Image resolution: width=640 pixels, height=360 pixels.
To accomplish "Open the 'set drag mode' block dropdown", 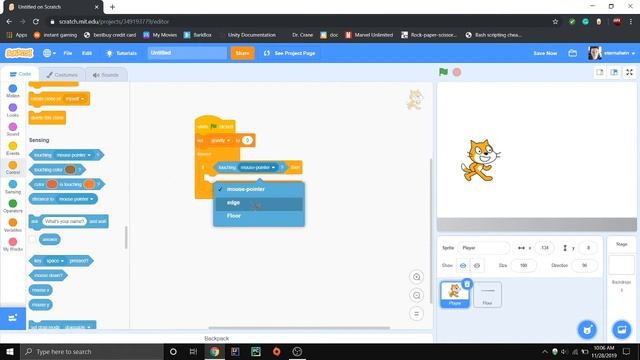I will [x=77, y=327].
